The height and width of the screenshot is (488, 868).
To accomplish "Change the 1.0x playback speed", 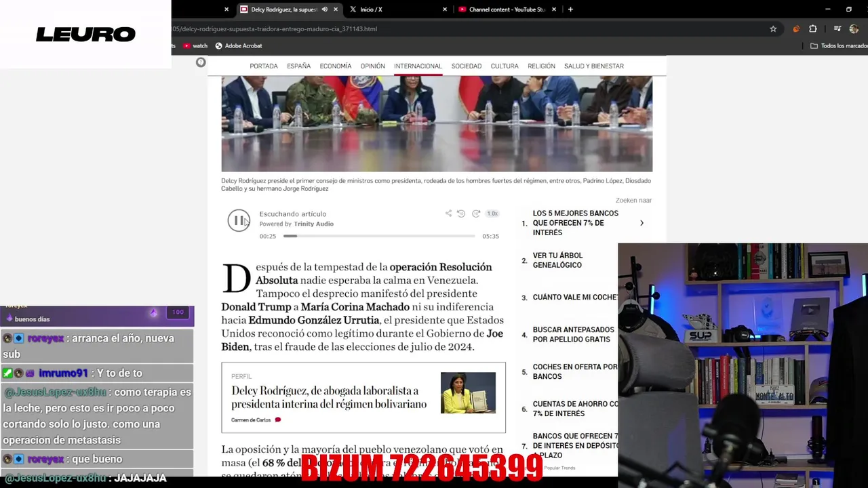I will pyautogui.click(x=492, y=213).
